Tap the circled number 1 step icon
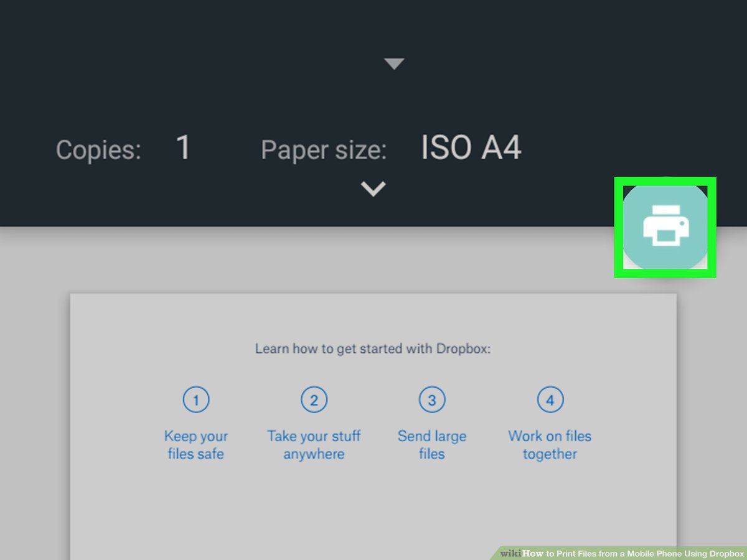Image resolution: width=747 pixels, height=560 pixels. [196, 400]
